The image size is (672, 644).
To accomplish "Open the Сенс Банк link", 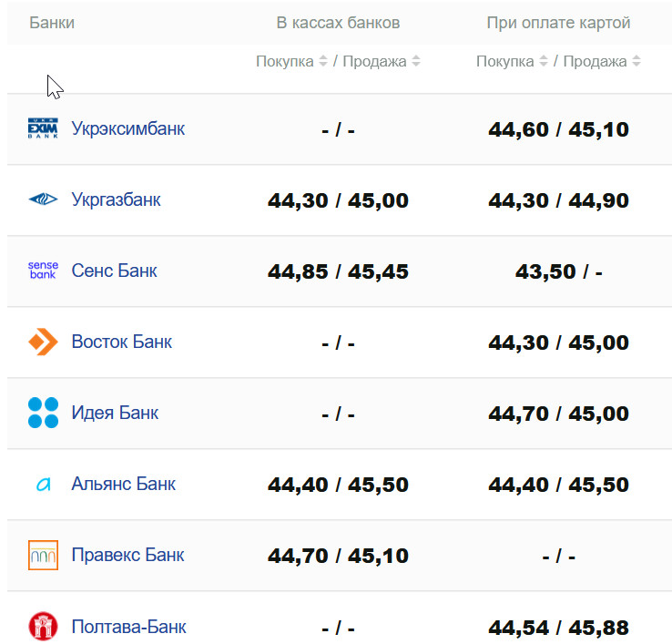I will pos(114,271).
